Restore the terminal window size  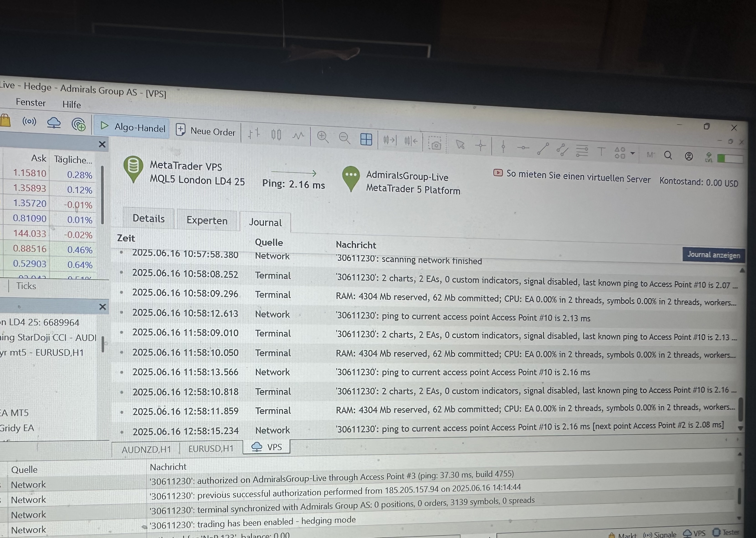707,126
